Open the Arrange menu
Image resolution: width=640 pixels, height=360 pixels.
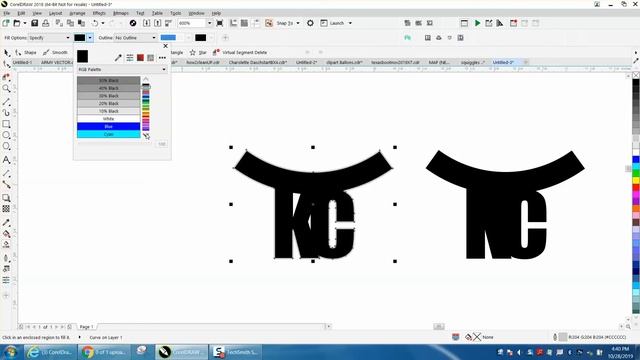(77, 13)
